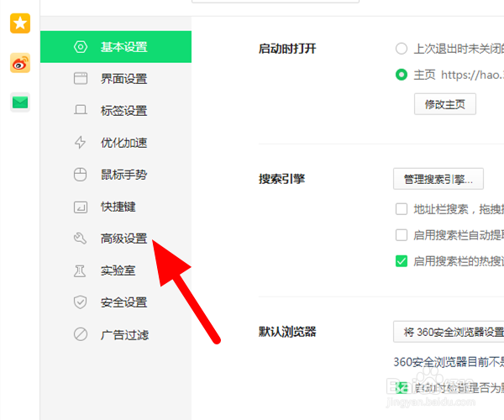The image size is (504, 420).
Task: Click the 360安全浏览器目前不是 status text
Action: (449, 362)
